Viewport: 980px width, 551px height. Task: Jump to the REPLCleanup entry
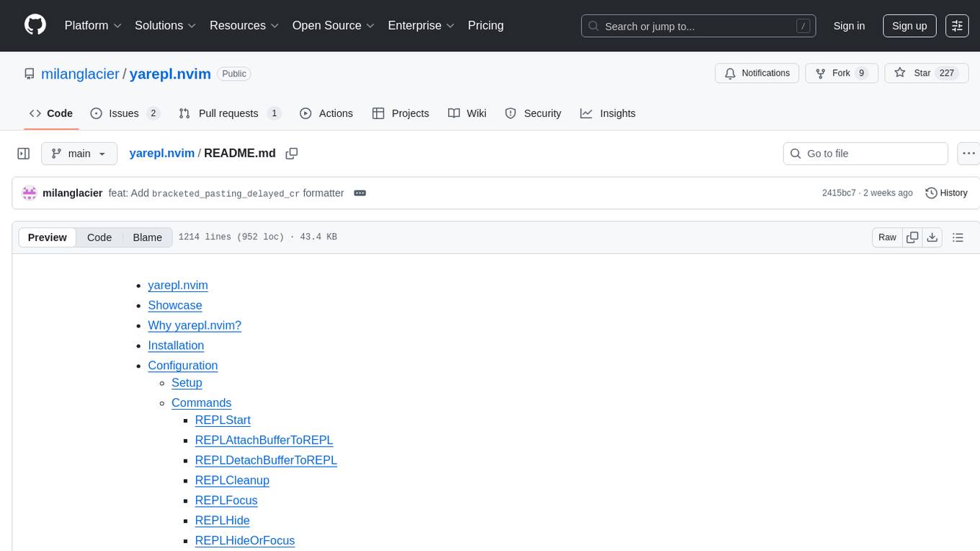coord(232,480)
